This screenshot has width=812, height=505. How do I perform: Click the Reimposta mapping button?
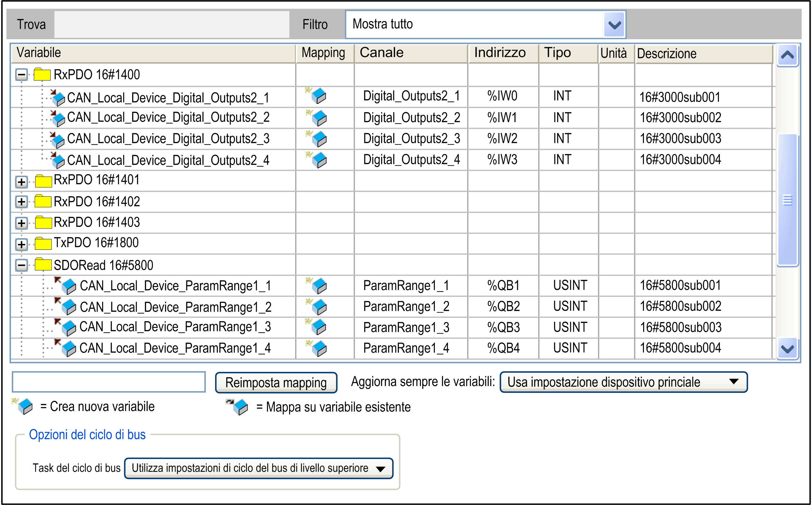click(276, 383)
